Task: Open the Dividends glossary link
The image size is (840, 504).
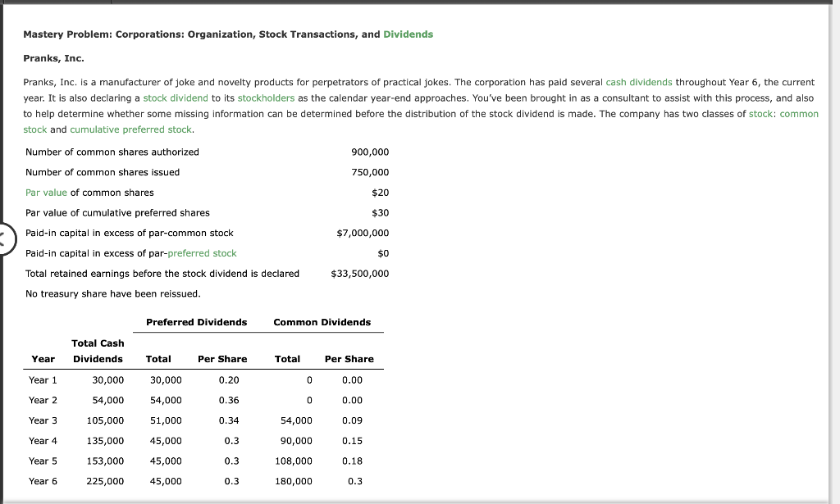Action: pyautogui.click(x=408, y=34)
